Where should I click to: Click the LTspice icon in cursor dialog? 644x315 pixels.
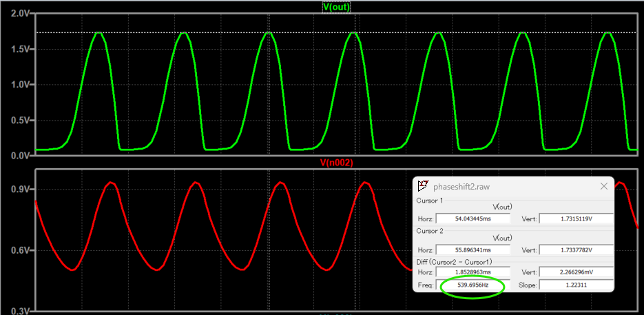(423, 186)
